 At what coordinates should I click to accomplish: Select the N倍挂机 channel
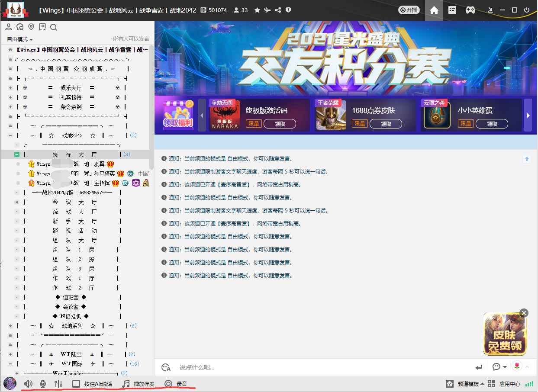tap(70, 316)
